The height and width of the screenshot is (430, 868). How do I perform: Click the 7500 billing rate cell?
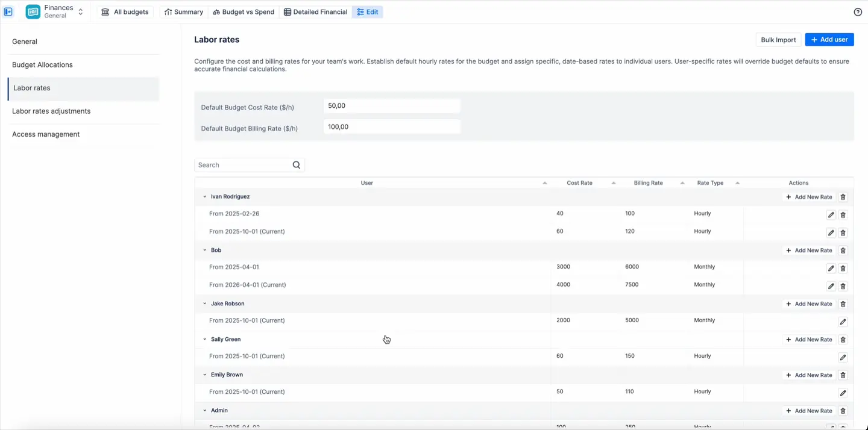click(632, 285)
